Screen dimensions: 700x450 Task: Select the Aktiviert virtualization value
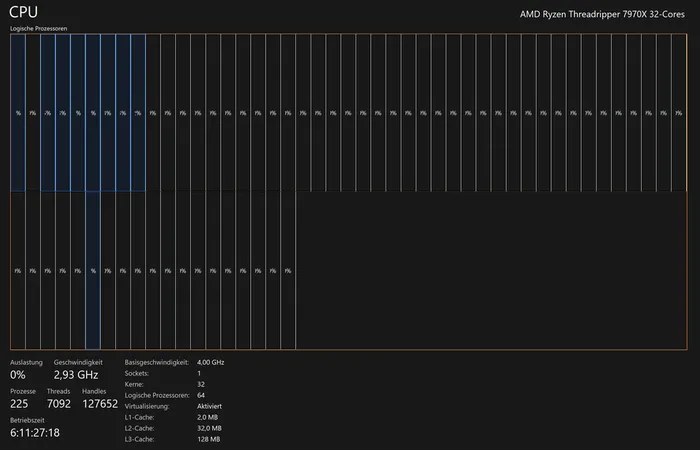209,406
